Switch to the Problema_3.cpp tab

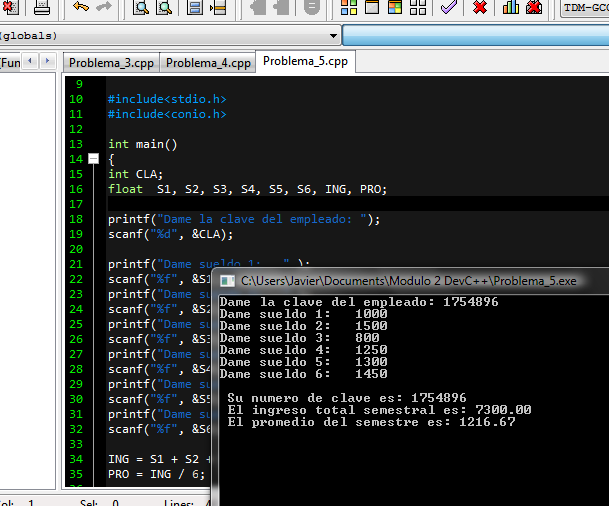(111, 63)
